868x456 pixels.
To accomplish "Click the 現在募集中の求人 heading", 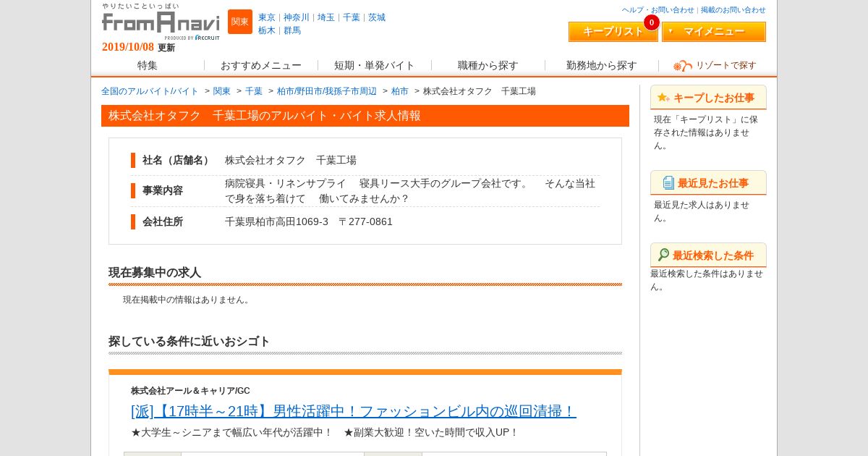I will 155,273.
